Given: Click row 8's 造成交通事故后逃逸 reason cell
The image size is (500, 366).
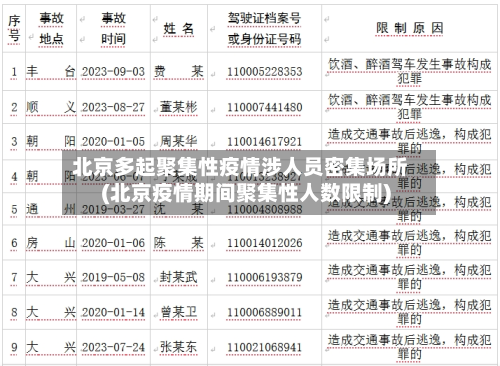Looking at the screenshot, I should pos(410,312).
